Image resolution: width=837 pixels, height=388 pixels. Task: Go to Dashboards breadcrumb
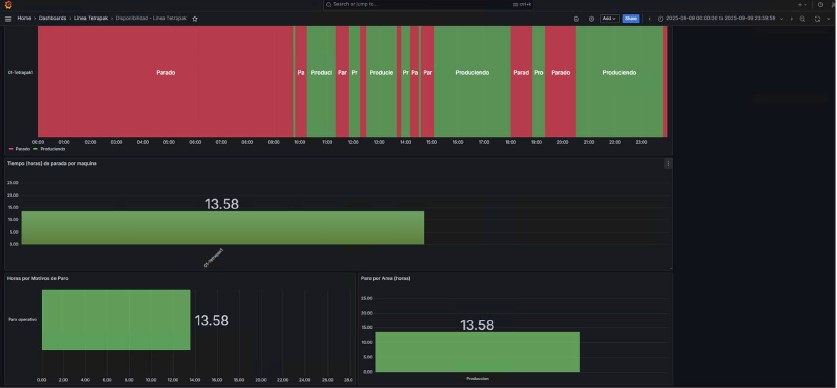pos(52,18)
